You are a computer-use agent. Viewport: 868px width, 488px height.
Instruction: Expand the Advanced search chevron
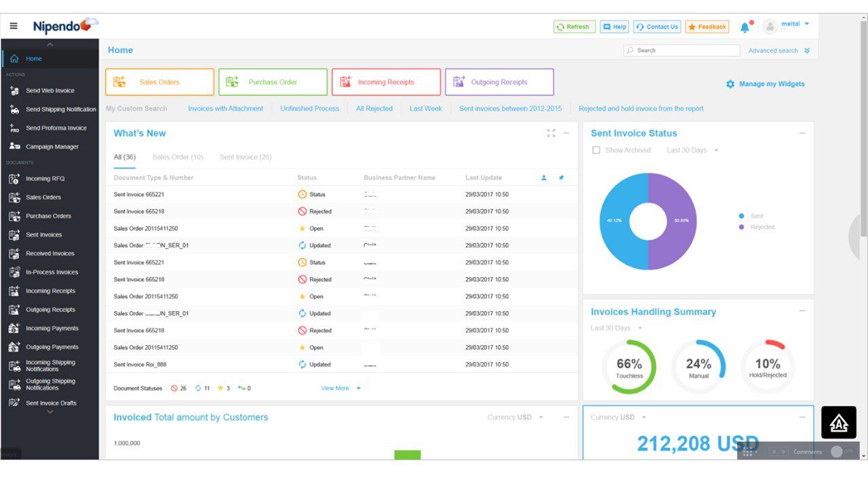(807, 51)
